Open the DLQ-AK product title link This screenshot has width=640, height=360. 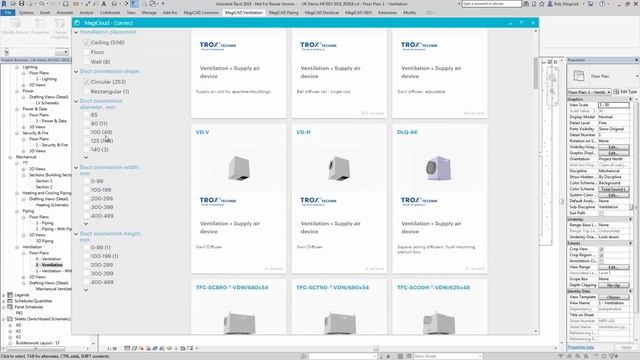[407, 132]
